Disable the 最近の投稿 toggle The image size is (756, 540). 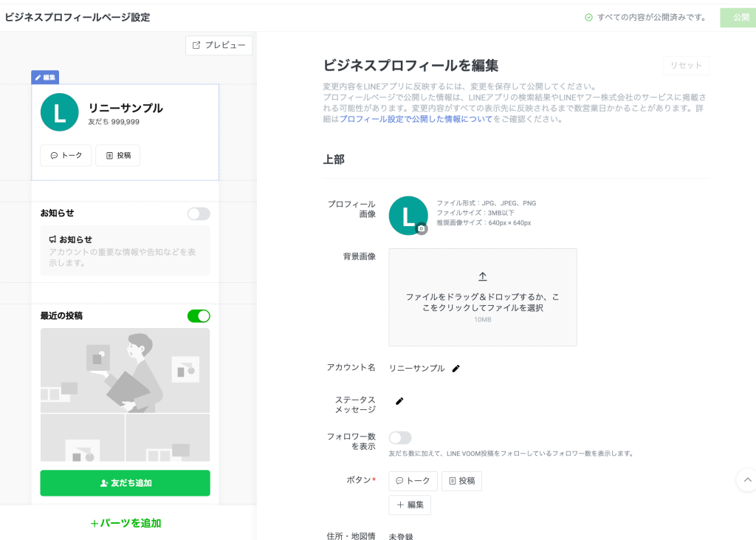[198, 315]
